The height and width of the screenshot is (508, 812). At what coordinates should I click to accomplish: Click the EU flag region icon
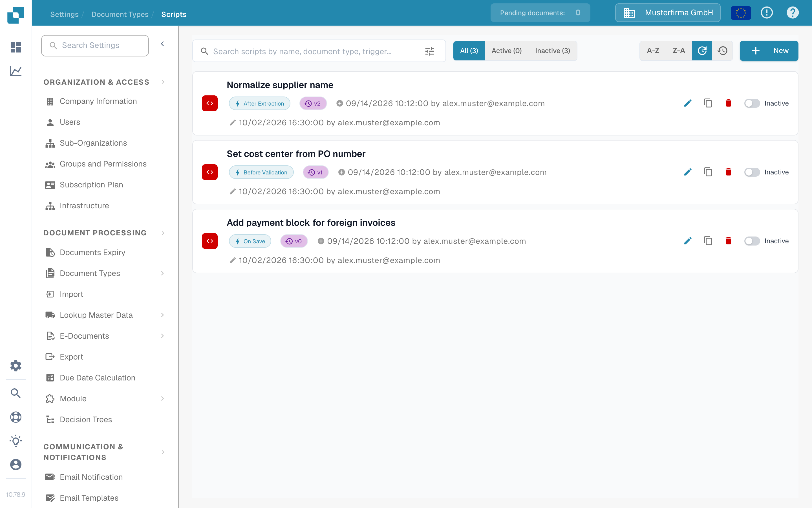pos(741,13)
